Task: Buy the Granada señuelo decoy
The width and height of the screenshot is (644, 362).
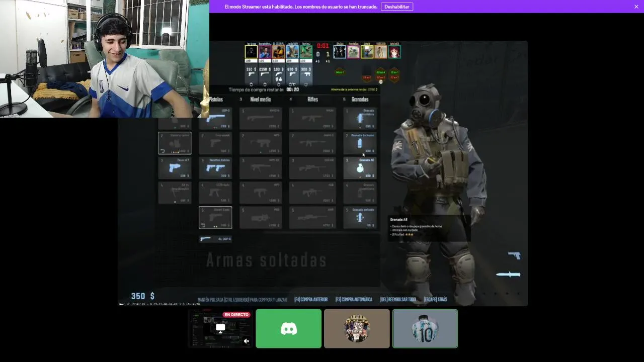Action: pos(360,217)
